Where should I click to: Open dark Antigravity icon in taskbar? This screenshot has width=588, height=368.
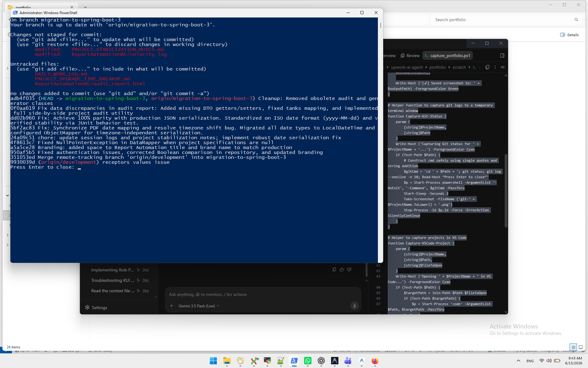point(335,361)
